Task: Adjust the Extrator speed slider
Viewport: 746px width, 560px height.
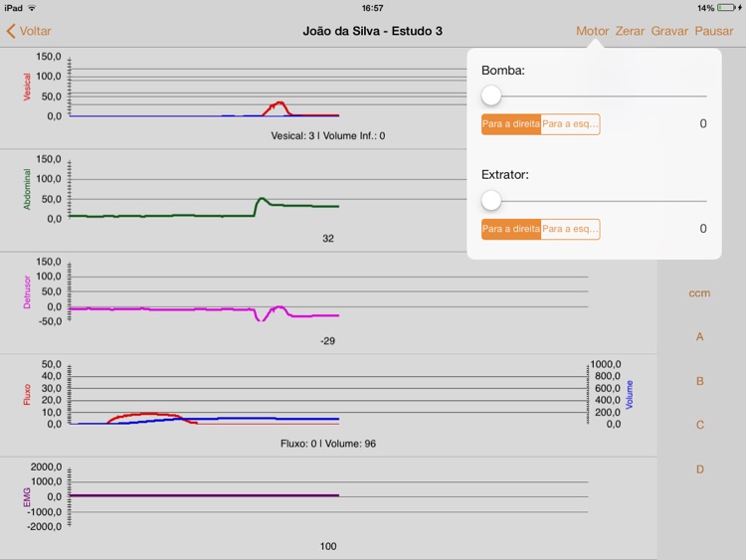Action: tap(594, 200)
